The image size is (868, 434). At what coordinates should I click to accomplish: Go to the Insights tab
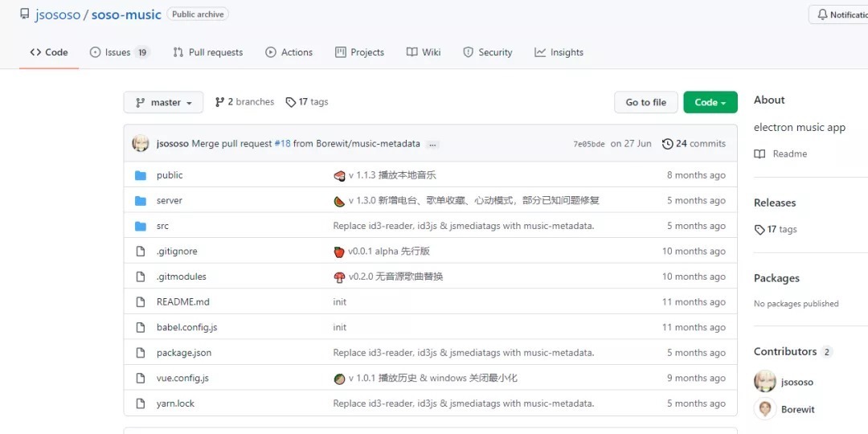[x=559, y=52]
